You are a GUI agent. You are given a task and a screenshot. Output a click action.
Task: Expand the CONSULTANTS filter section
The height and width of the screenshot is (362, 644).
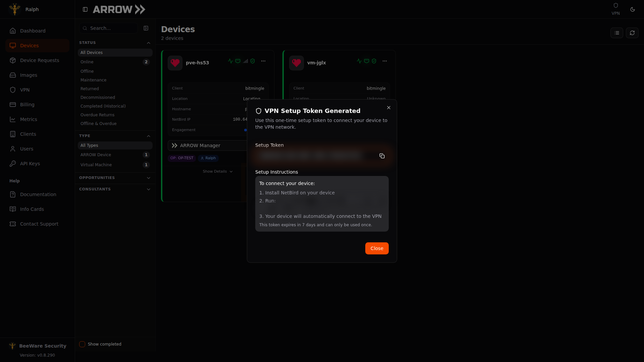click(x=115, y=189)
